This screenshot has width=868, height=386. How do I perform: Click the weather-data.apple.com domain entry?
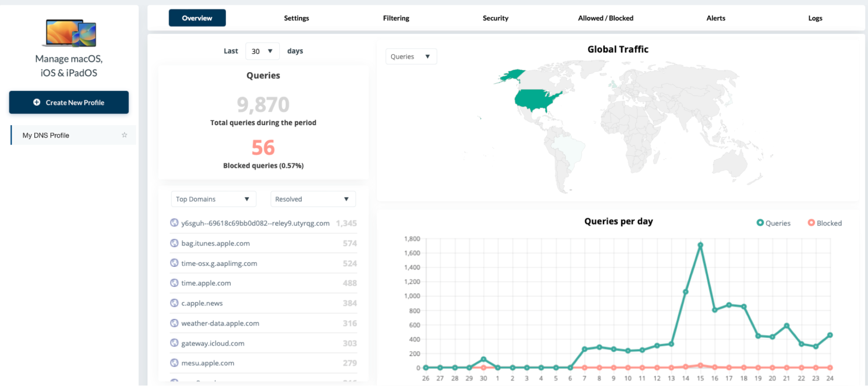220,323
